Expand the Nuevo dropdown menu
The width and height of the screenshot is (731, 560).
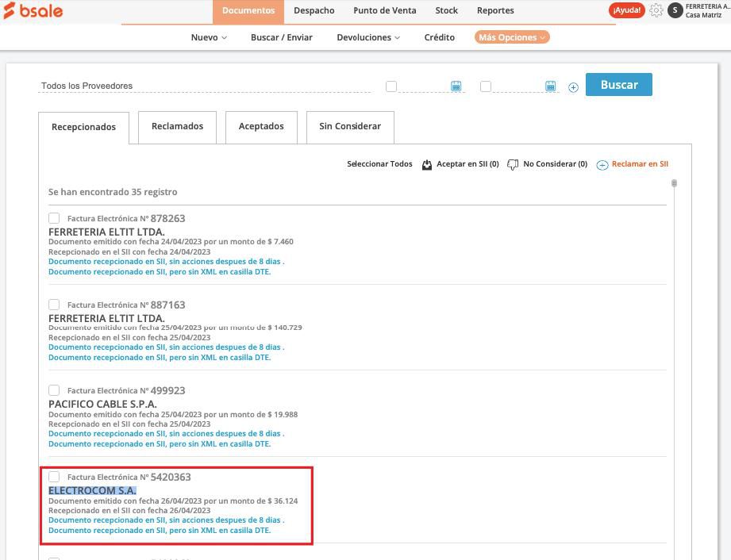(x=209, y=37)
